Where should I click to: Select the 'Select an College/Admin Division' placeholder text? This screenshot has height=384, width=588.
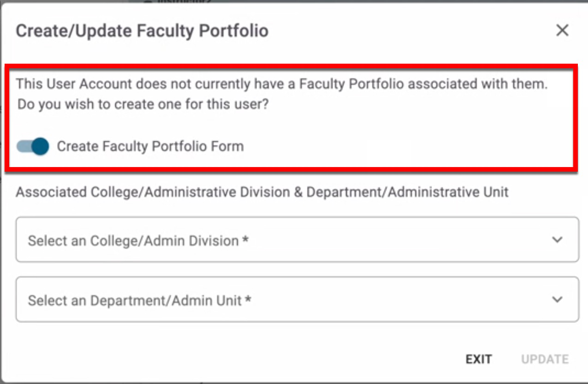(x=133, y=240)
